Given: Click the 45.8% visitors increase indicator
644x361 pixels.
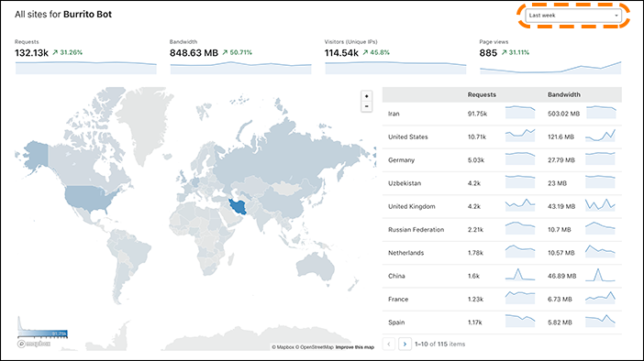Looking at the screenshot, I should pos(376,52).
